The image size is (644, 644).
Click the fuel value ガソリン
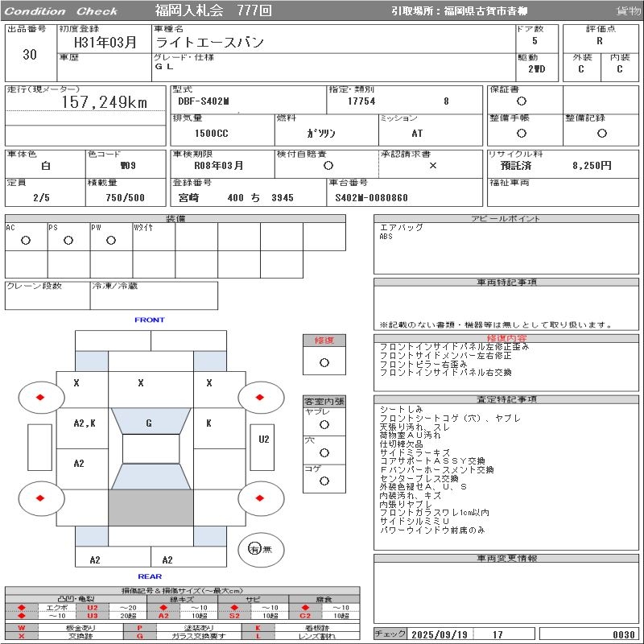coord(321,133)
